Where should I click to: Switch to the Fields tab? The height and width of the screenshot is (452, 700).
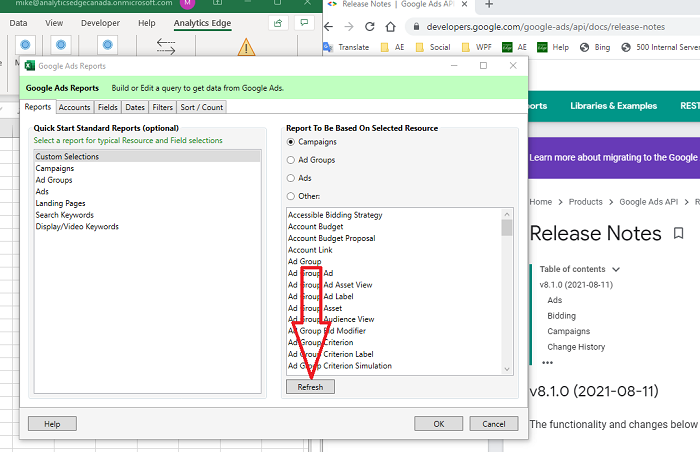[x=108, y=107]
